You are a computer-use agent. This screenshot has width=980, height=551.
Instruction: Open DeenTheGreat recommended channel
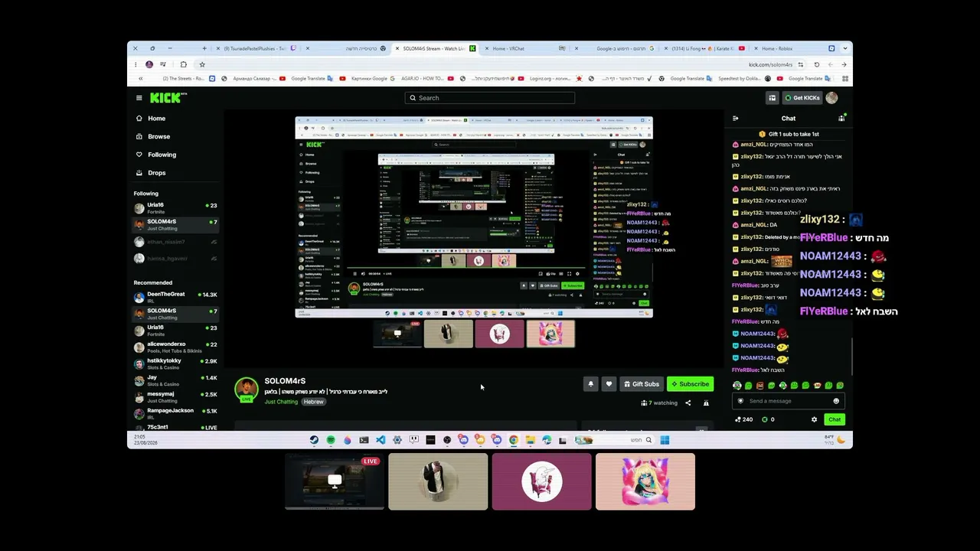tap(175, 297)
